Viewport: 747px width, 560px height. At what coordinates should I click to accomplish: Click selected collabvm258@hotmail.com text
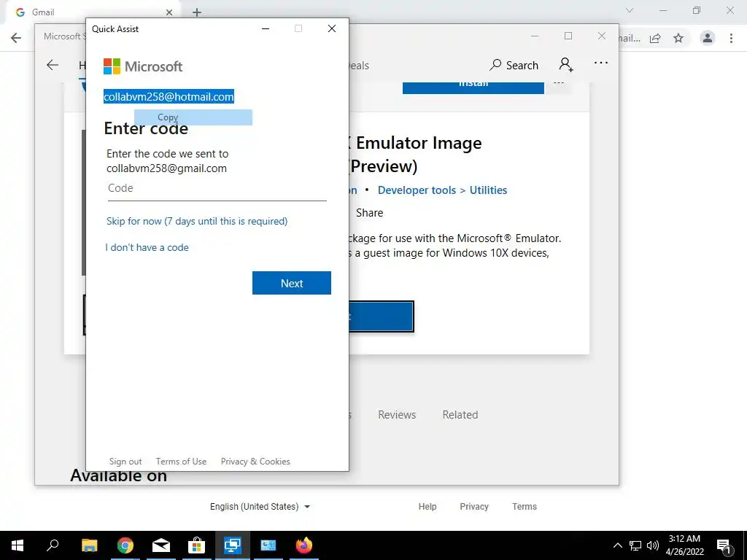tap(169, 97)
